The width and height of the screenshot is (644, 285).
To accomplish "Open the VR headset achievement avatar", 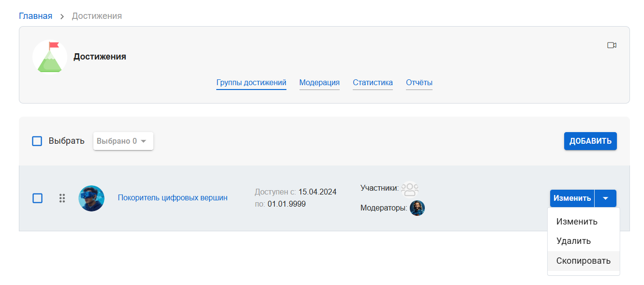I will coord(91,198).
